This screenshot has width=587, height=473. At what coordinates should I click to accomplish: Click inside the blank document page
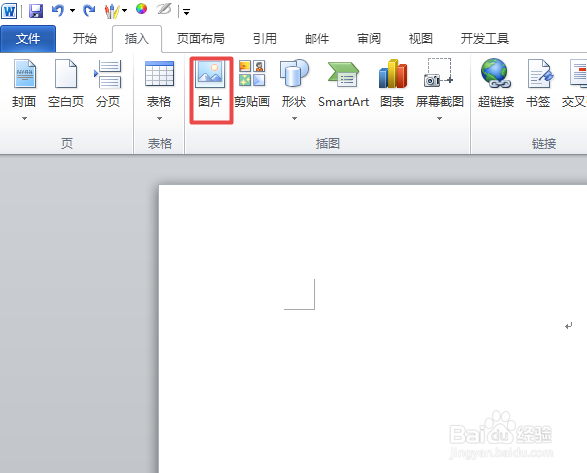click(x=373, y=328)
